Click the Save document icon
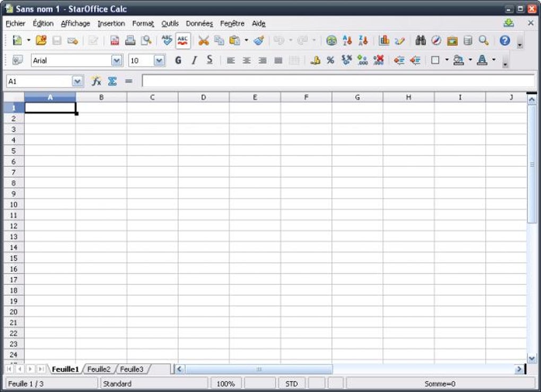Image resolution: width=541 pixels, height=392 pixels. 57,41
